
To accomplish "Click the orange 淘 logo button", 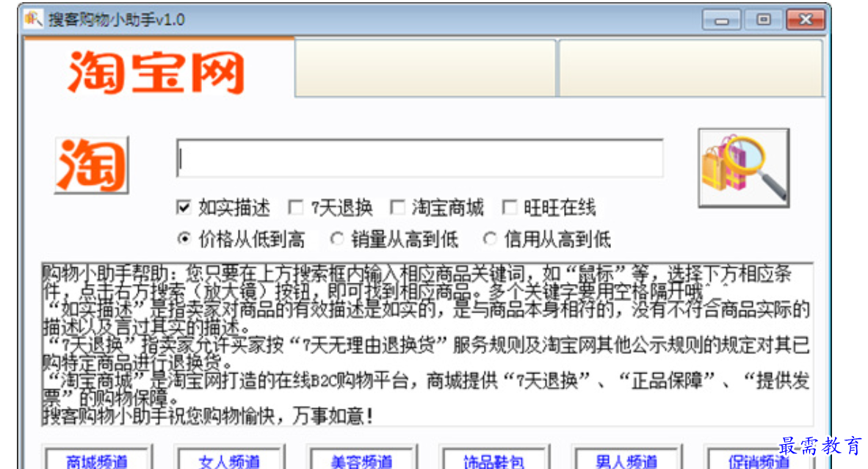I will (92, 165).
